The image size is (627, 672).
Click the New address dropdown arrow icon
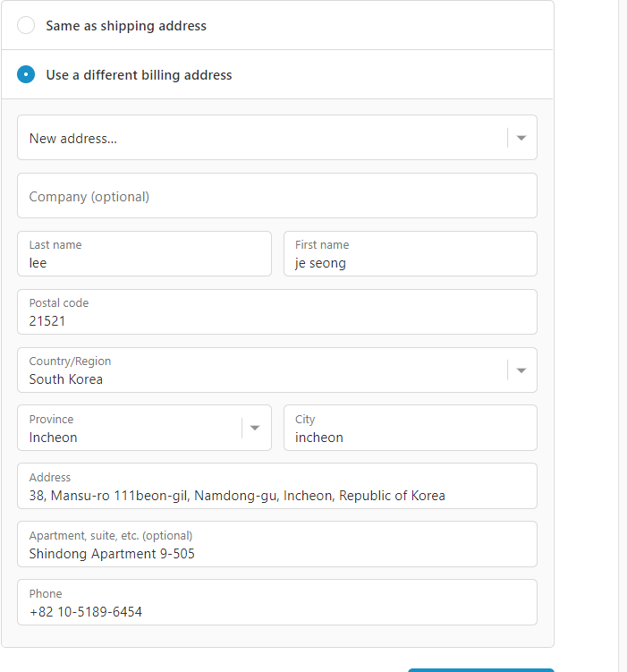(x=521, y=138)
